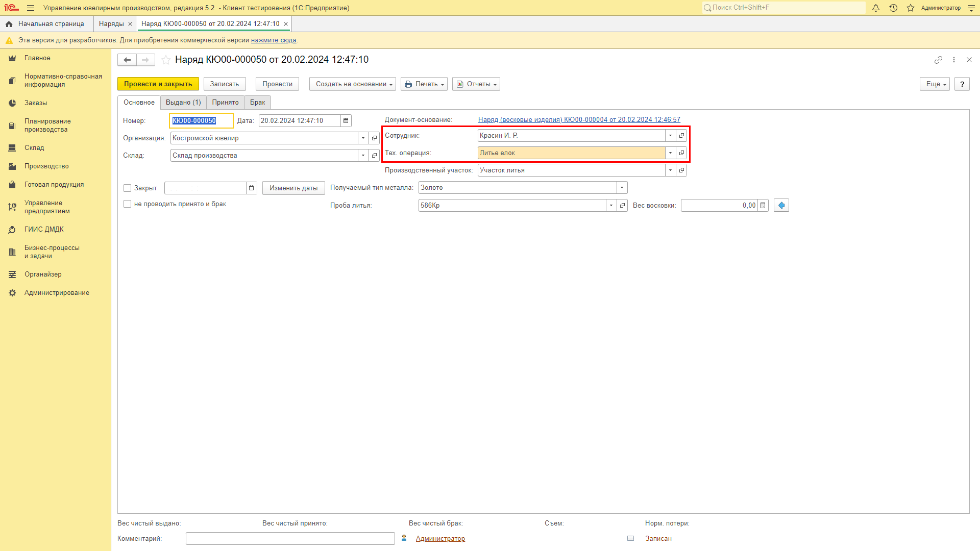Click the Номер input field
The image size is (980, 551).
click(x=201, y=121)
